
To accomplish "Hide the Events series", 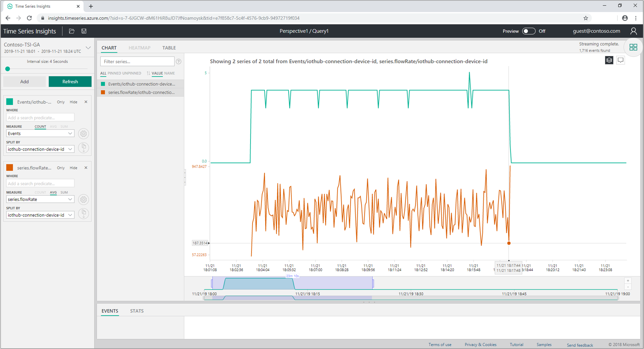I will (x=73, y=102).
